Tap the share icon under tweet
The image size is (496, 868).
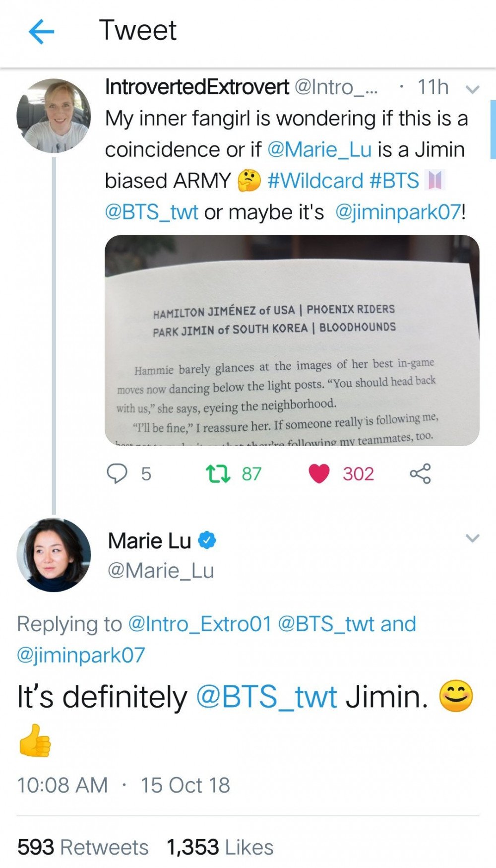pyautogui.click(x=420, y=473)
